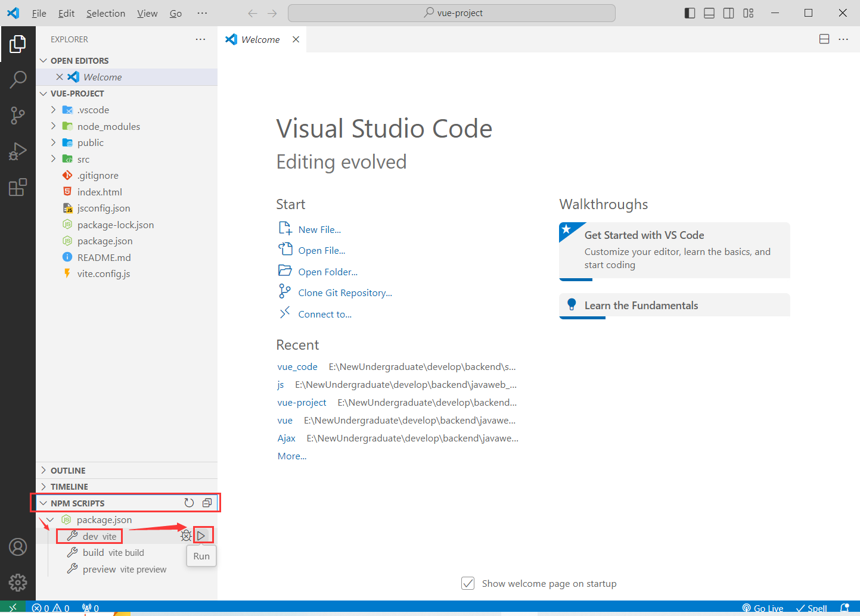Image resolution: width=860 pixels, height=616 pixels.
Task: Go back with the left arrow
Action: (253, 13)
